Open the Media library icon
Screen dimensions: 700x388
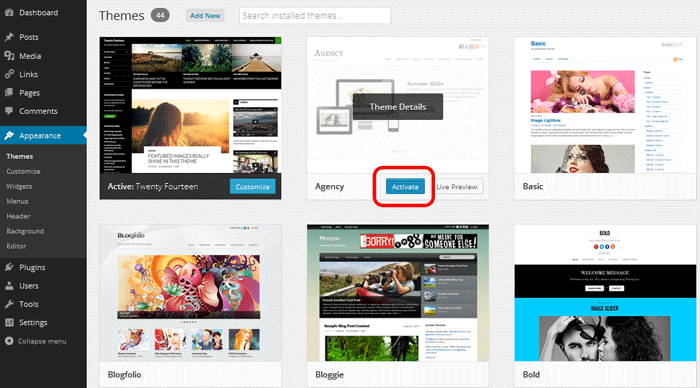(9, 56)
